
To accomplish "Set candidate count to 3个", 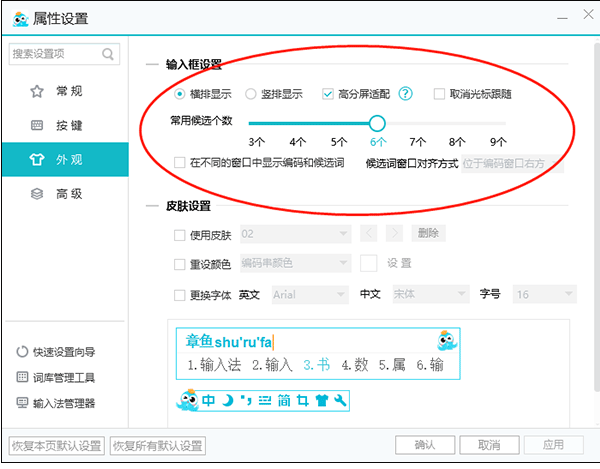I will (256, 142).
